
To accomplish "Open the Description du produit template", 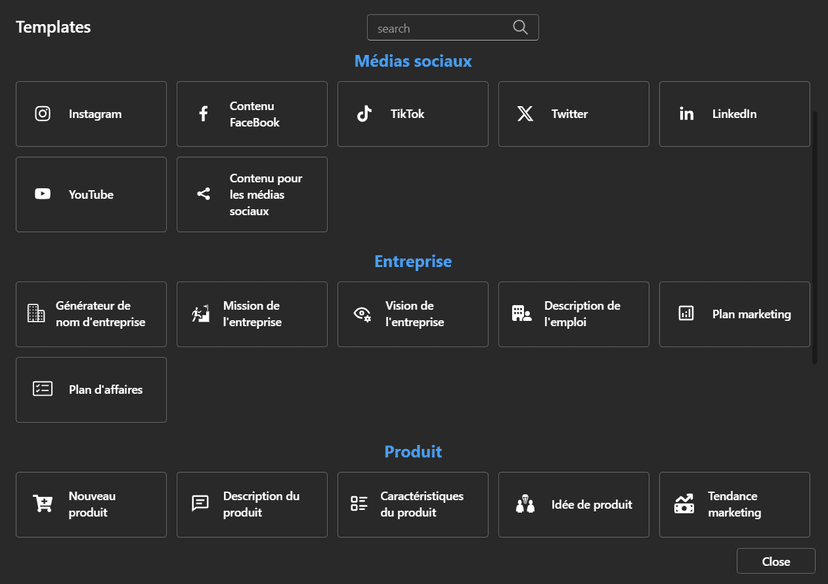I will point(252,504).
